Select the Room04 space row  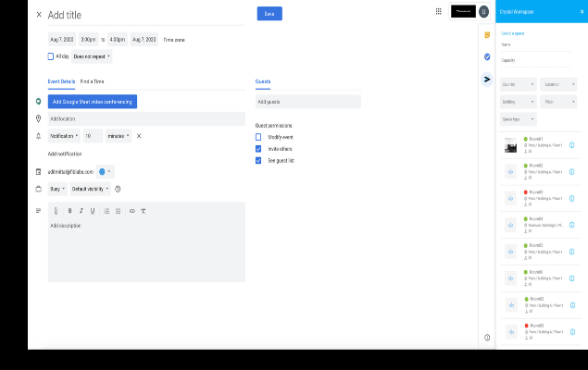(541, 225)
